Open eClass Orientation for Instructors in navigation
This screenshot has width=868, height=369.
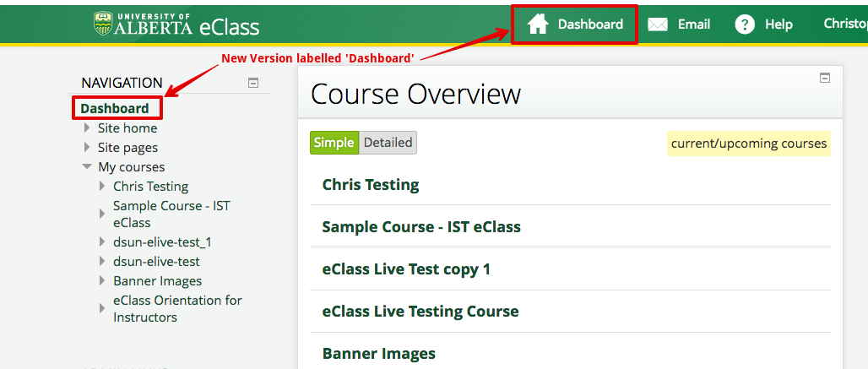177,309
